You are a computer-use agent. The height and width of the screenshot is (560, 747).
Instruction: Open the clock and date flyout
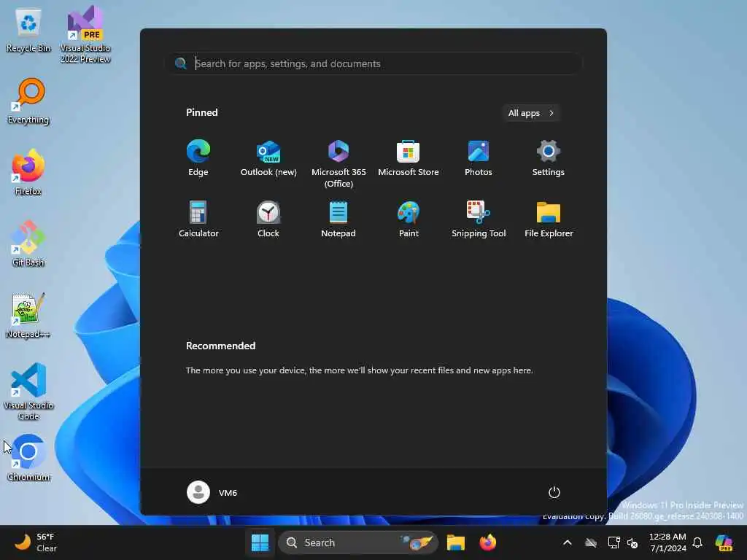coord(667,542)
